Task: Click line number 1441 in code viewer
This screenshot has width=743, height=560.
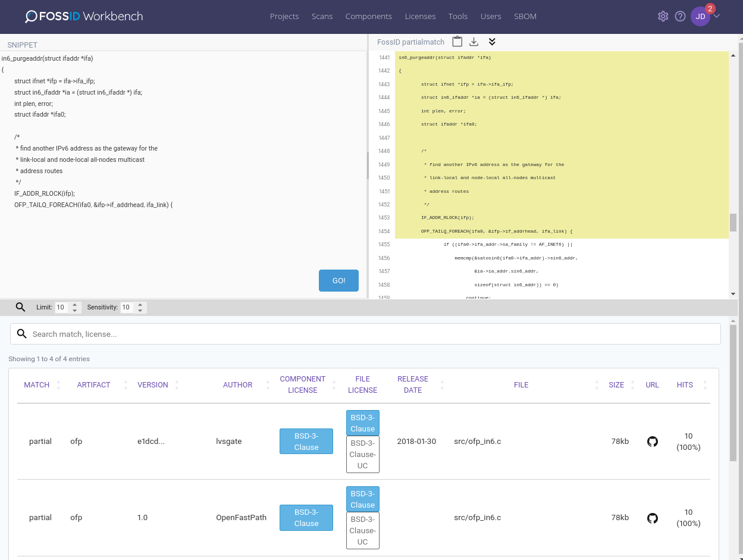Action: pyautogui.click(x=384, y=58)
